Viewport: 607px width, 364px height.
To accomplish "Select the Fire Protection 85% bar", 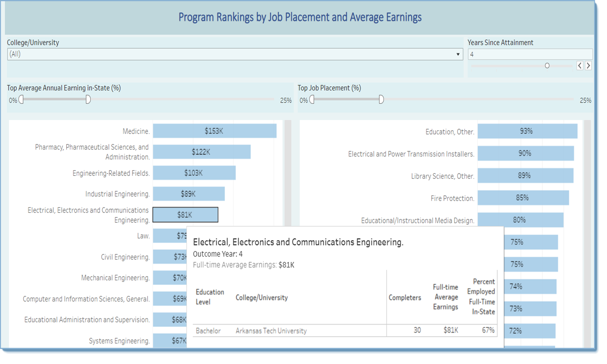I will click(x=523, y=198).
